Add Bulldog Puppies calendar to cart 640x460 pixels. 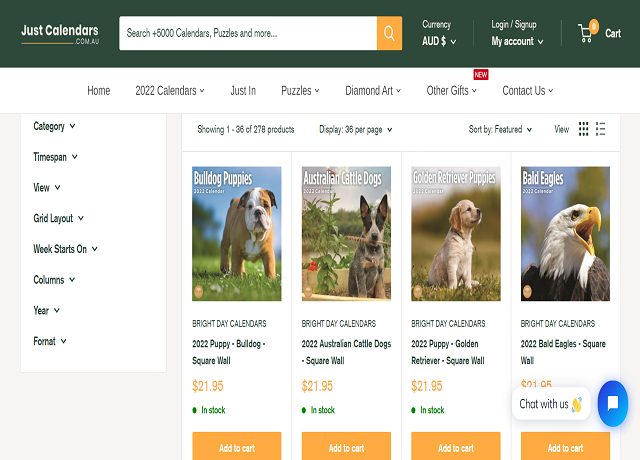point(236,447)
